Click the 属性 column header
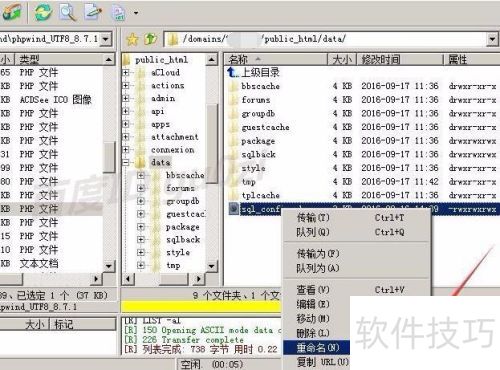This screenshot has height=370, width=500. click(472, 60)
